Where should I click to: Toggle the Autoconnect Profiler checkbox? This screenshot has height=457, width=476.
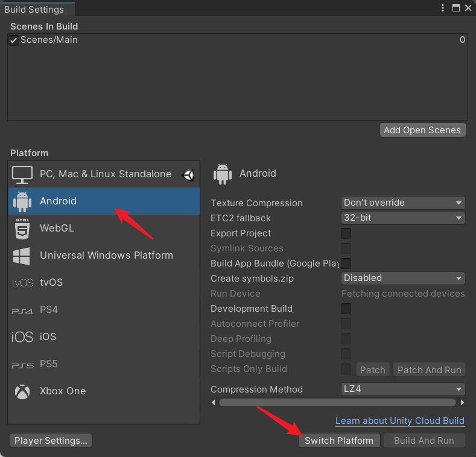click(x=346, y=324)
